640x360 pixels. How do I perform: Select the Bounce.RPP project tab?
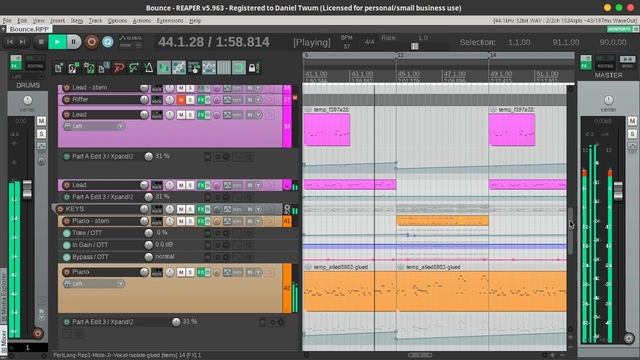tap(29, 29)
